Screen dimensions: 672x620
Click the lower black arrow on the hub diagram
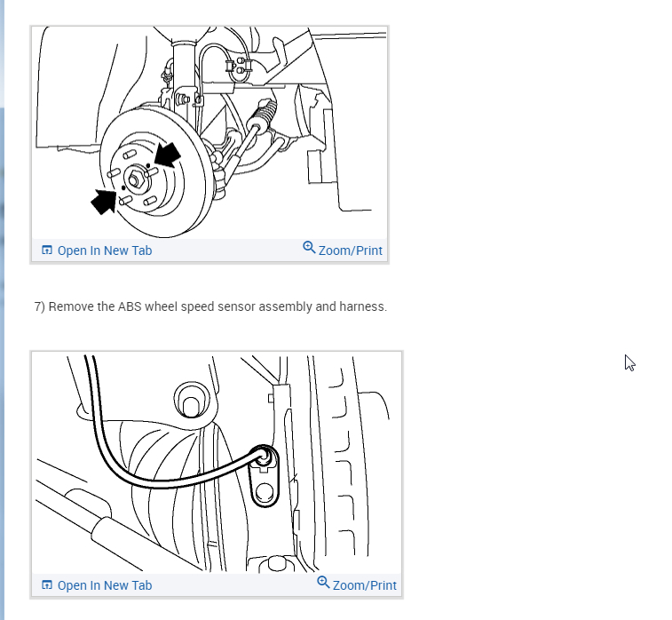click(x=103, y=201)
